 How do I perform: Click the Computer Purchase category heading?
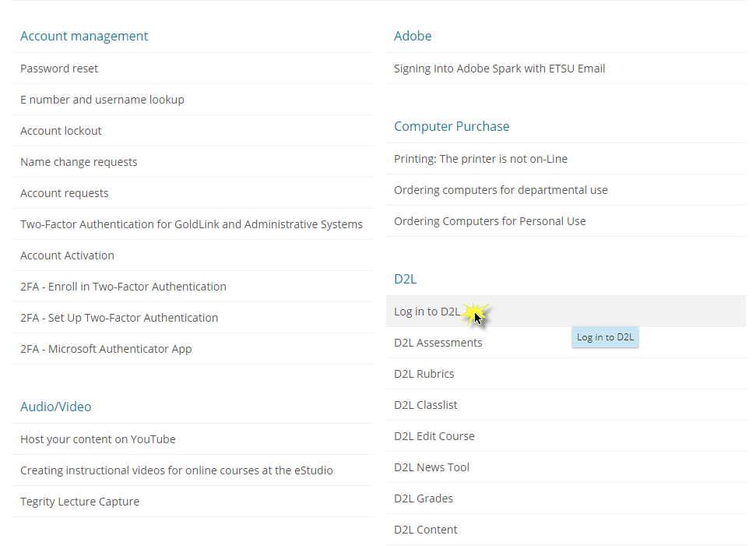point(452,126)
